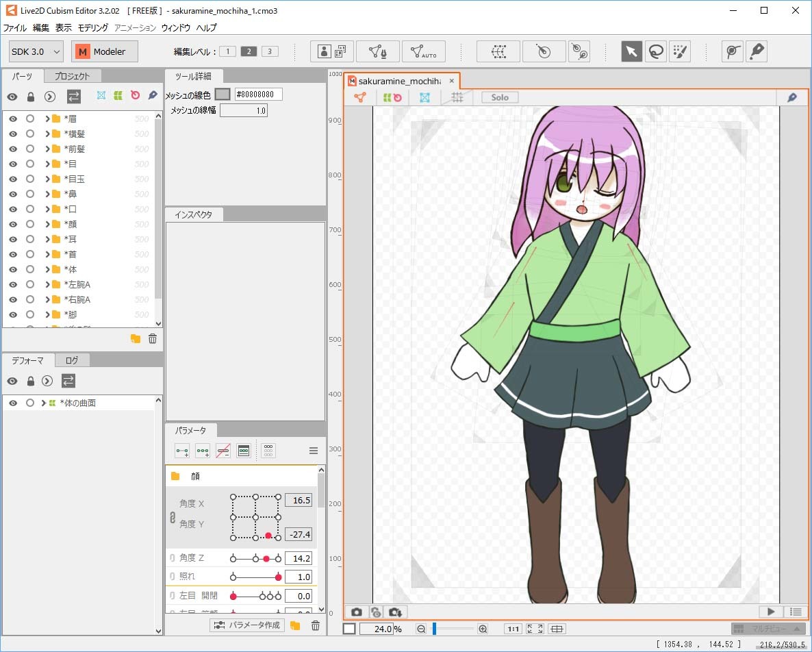Run automatic mesh generation (AUTO)
Image resolution: width=812 pixels, height=652 pixels.
tap(424, 51)
